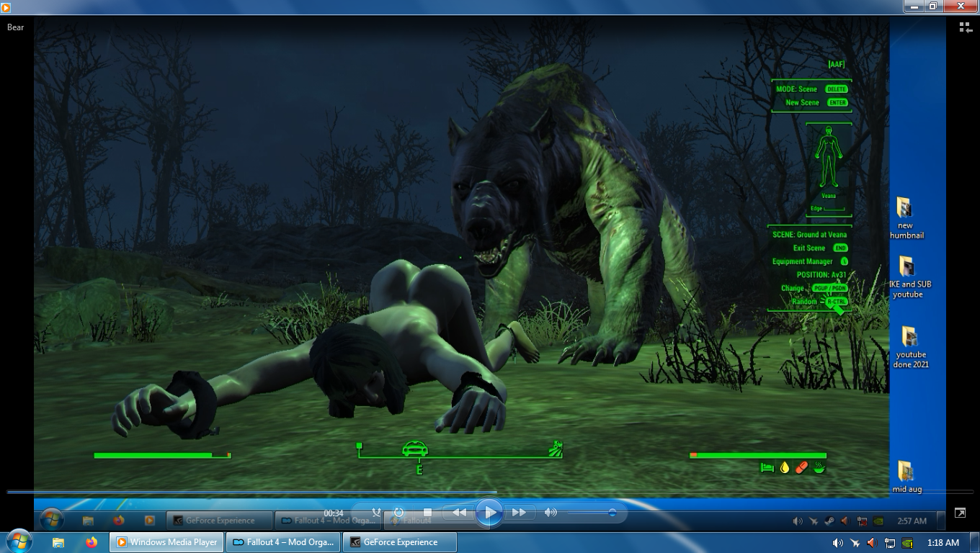Open the Media Player title bar icon menu

pos(6,7)
